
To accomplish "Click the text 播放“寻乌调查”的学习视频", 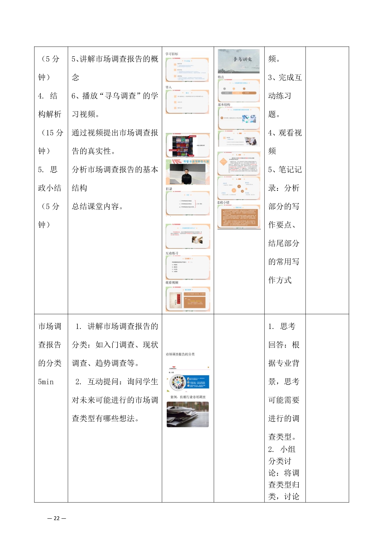I will coord(115,96).
